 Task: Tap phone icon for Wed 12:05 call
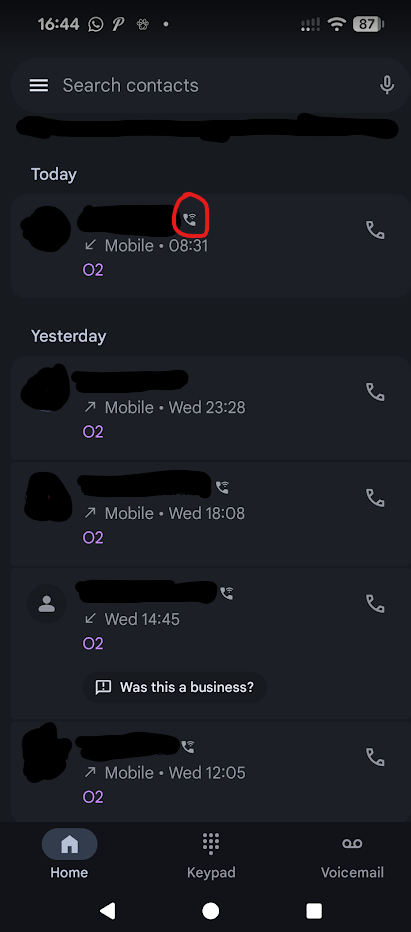click(375, 757)
